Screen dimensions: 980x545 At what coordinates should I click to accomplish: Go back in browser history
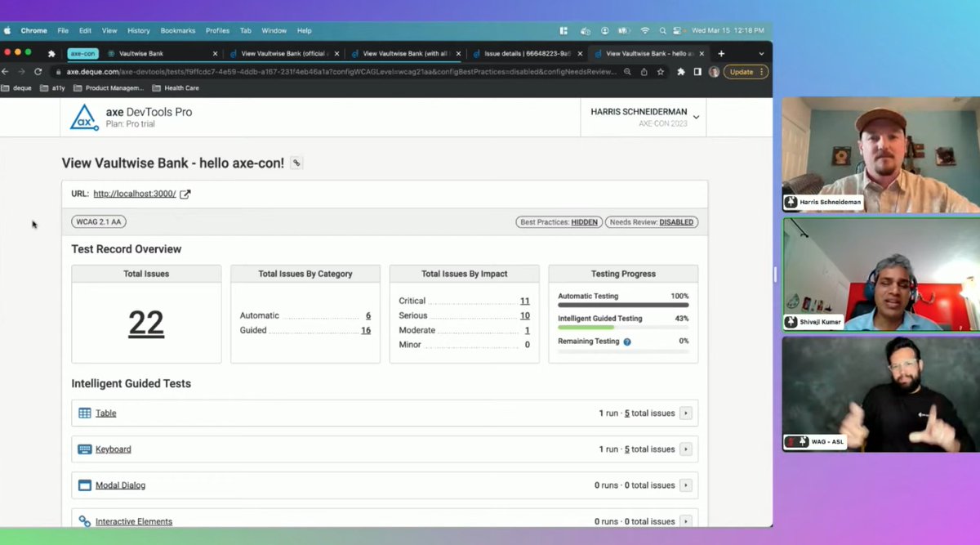pos(5,72)
